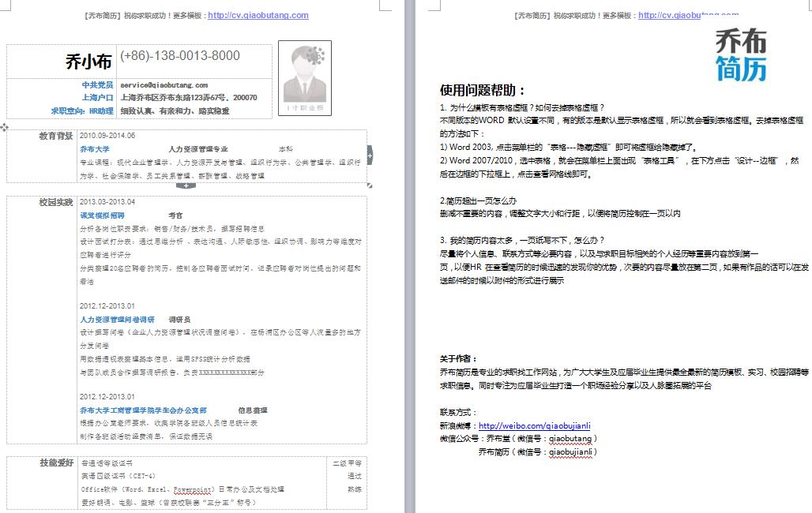The width and height of the screenshot is (812, 513).
Task: Select the profile photo placeholder image
Action: pyautogui.click(x=305, y=77)
